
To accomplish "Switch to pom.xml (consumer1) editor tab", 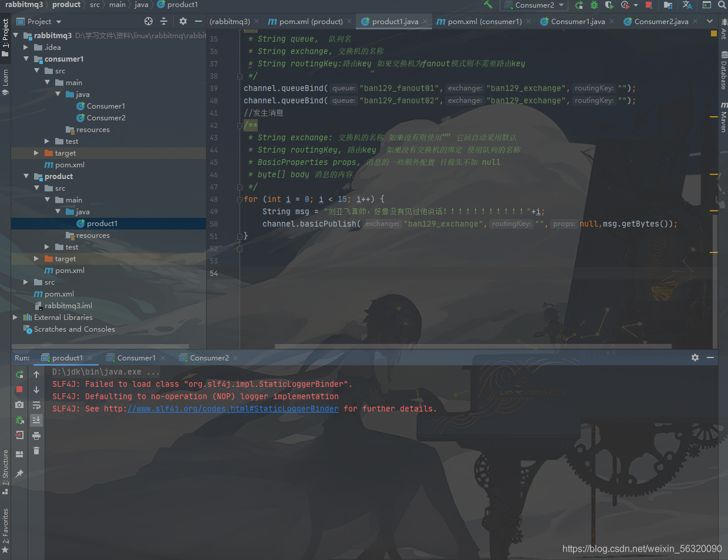I will (484, 21).
